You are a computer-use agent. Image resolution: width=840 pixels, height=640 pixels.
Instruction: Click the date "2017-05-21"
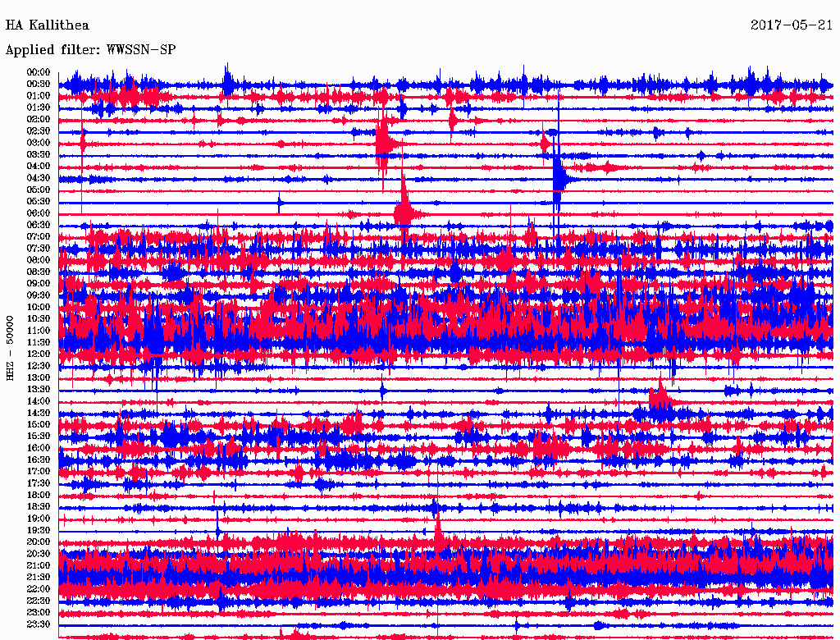coord(792,25)
